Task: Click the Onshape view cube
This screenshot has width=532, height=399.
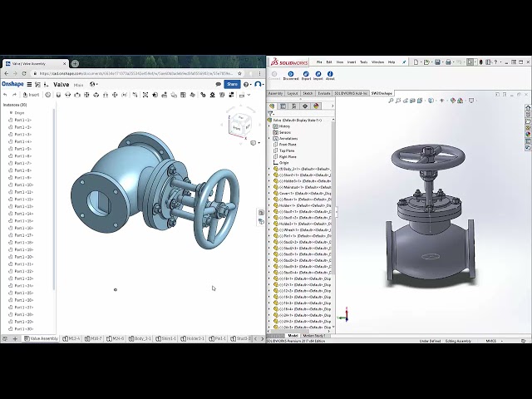Action: [240, 125]
